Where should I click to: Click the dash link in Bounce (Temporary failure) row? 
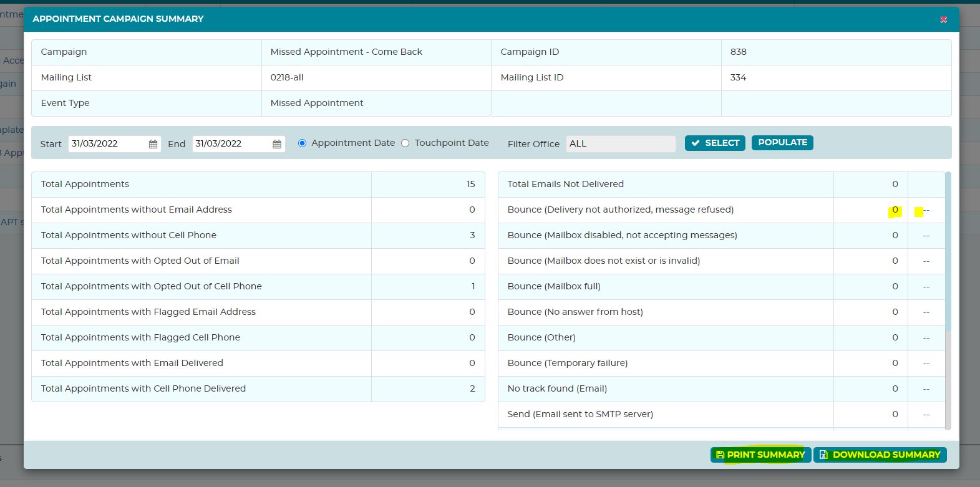926,364
